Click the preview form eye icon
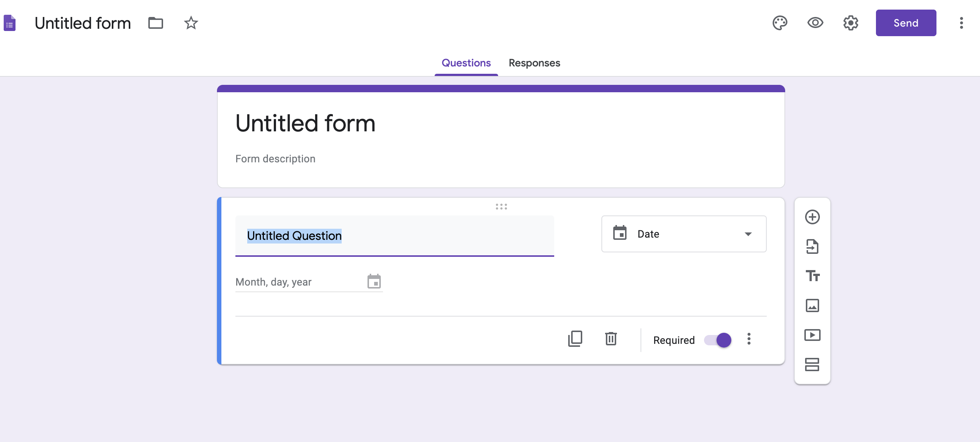 [x=816, y=23]
